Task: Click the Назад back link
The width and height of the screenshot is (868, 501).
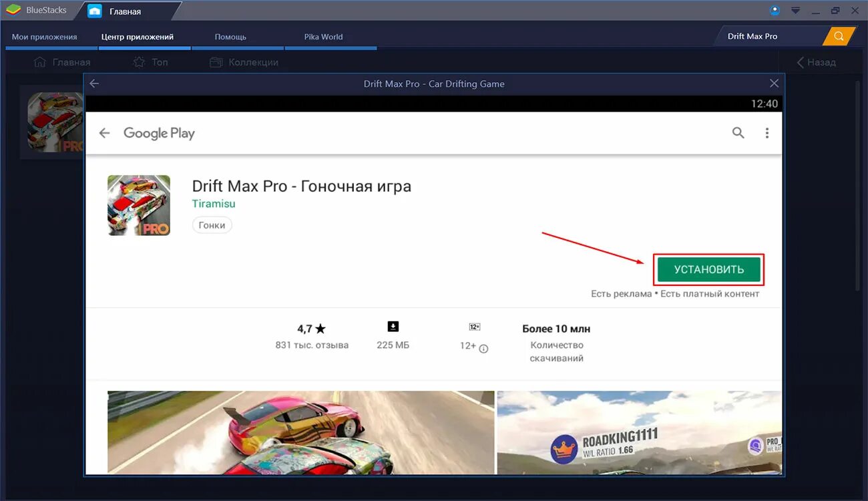Action: (816, 62)
